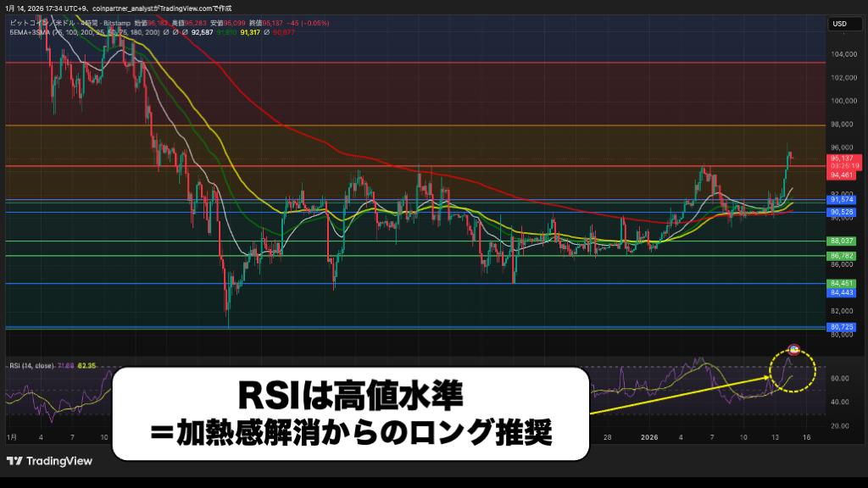Open the Bitstamp exchange selector from the legend

113,22
